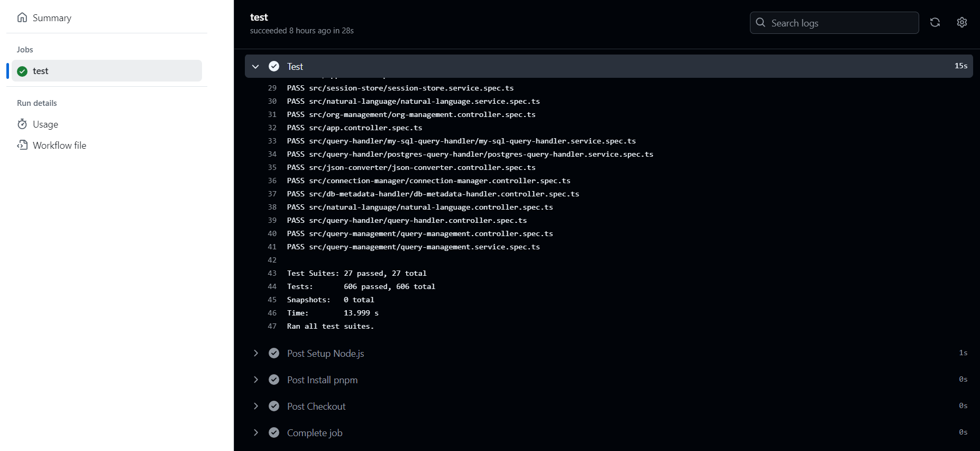Click Post Setup Node.js check icon
Screen dimensions: 980x451
tap(274, 353)
